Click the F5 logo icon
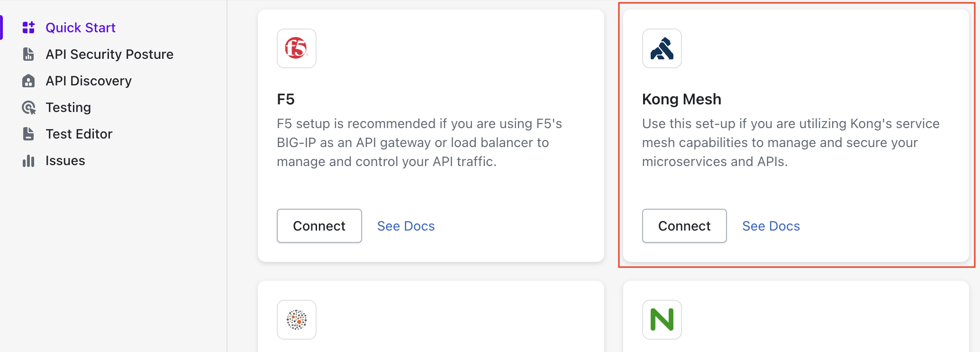 coord(296,48)
